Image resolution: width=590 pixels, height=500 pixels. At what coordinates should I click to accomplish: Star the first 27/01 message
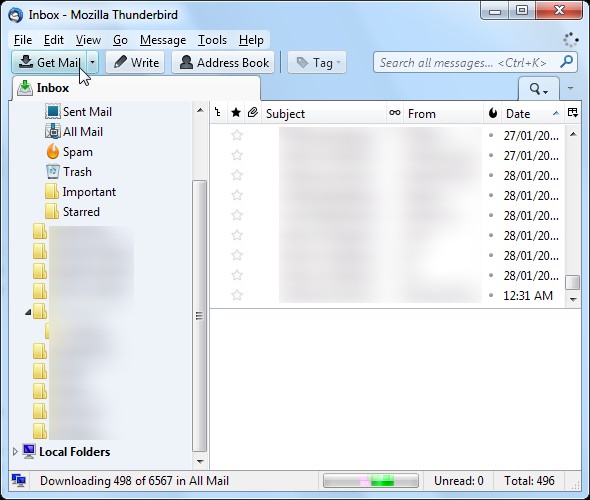pos(237,135)
